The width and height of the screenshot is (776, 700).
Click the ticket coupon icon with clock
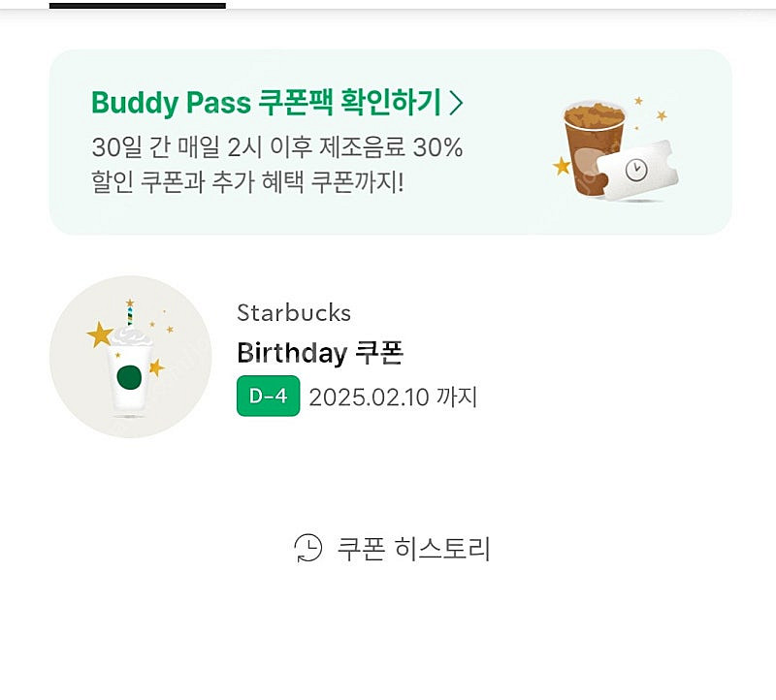pyautogui.click(x=637, y=173)
